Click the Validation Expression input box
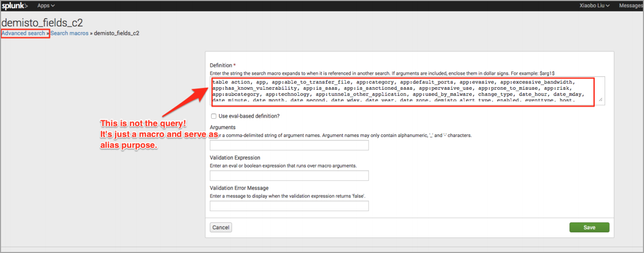The height and width of the screenshot is (253, 644). pos(289,176)
